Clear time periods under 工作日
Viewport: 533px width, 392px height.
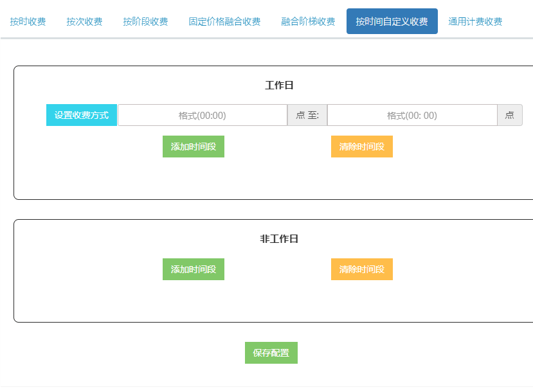pyautogui.click(x=361, y=147)
